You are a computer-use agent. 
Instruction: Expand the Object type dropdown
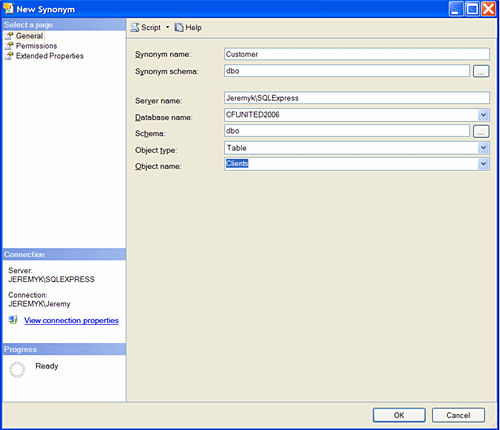pyautogui.click(x=483, y=148)
